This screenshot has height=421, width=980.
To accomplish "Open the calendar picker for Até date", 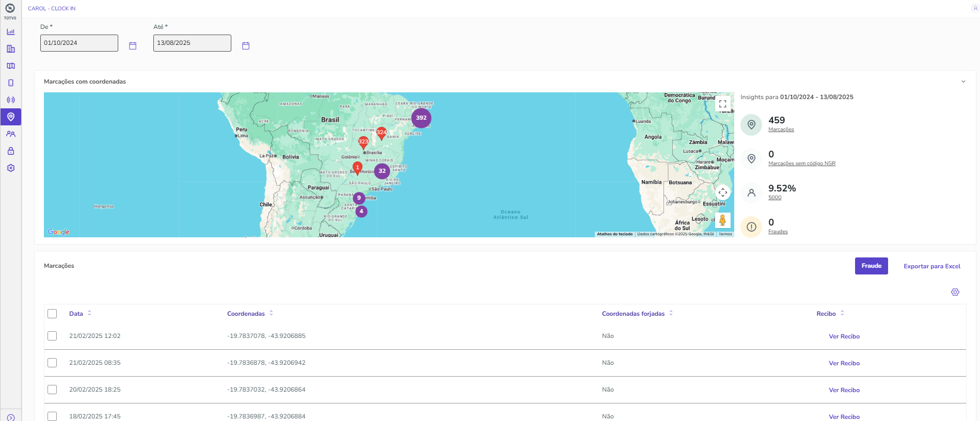I will click(x=246, y=46).
